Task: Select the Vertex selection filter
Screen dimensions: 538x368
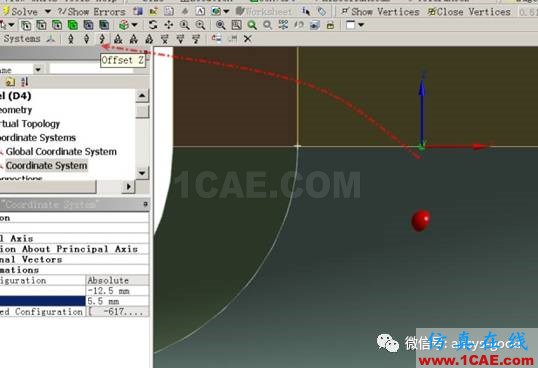Action: 26,25
